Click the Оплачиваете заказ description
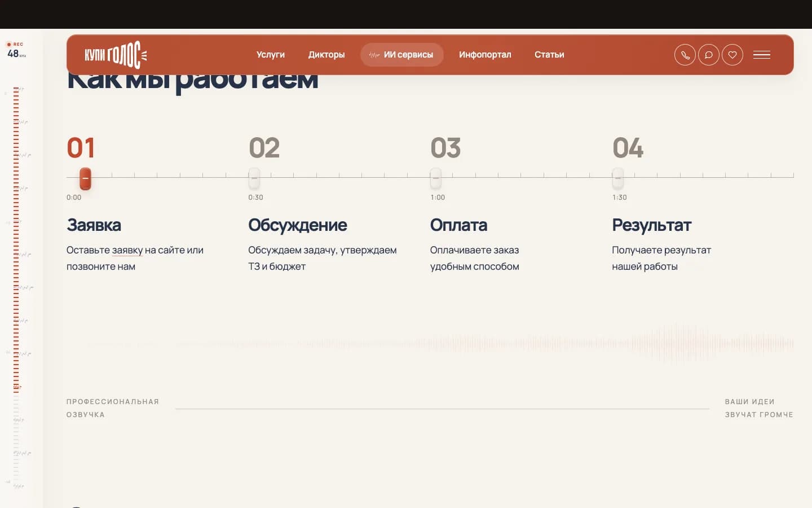The width and height of the screenshot is (812, 508). (474, 258)
